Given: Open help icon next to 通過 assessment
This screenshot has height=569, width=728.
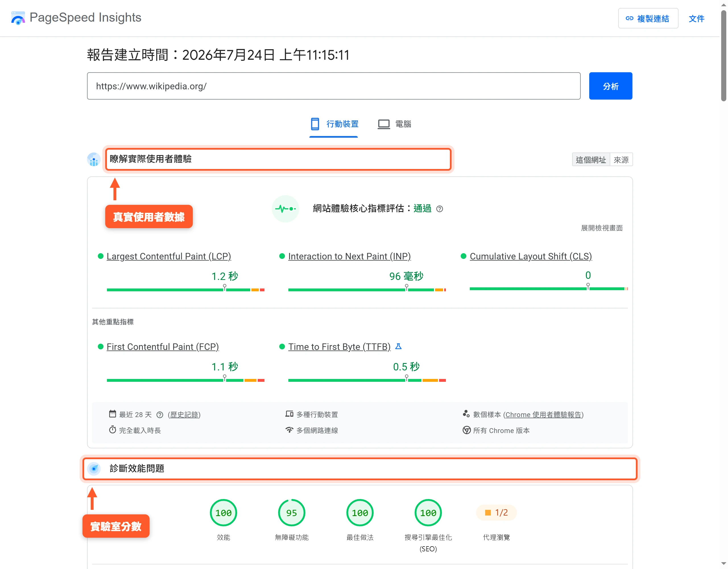Looking at the screenshot, I should [x=440, y=209].
